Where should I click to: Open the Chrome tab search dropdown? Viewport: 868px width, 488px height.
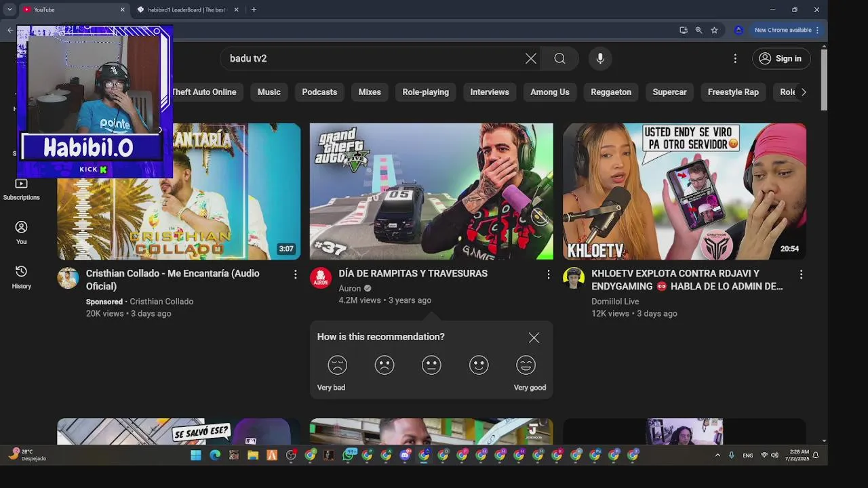[9, 9]
